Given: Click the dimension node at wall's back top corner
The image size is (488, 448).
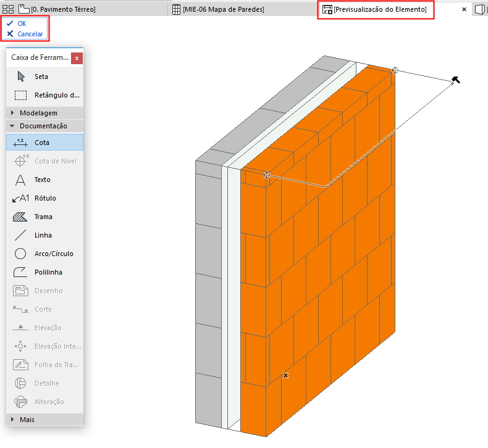Looking at the screenshot, I should click(x=395, y=70).
